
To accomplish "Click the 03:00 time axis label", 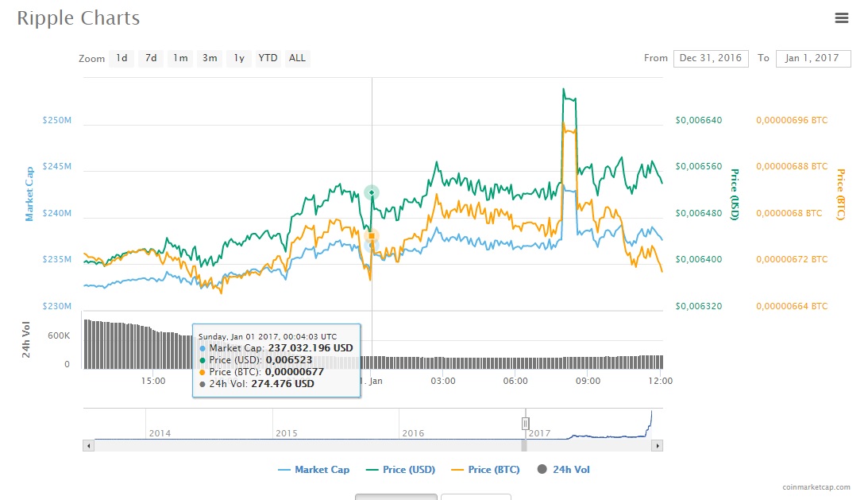I will (x=443, y=381).
